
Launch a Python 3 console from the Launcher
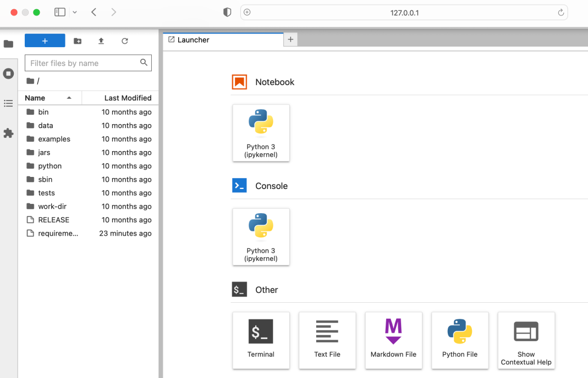[261, 237]
